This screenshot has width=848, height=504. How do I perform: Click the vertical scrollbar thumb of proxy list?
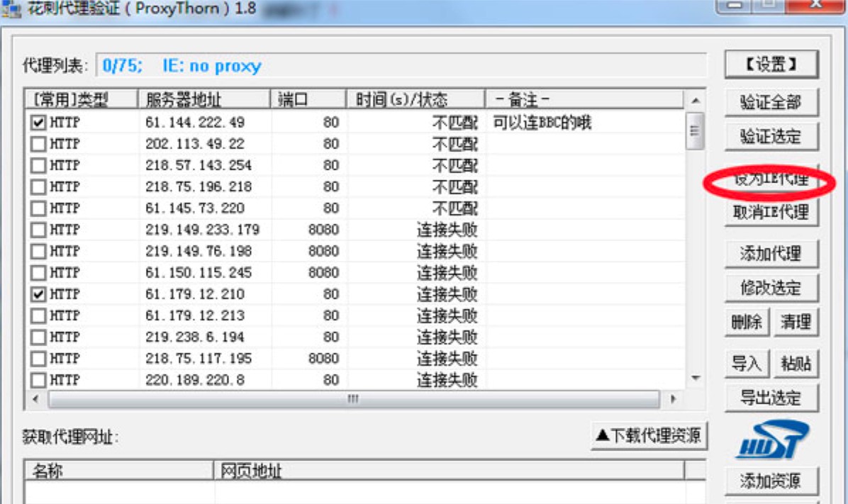pos(696,131)
